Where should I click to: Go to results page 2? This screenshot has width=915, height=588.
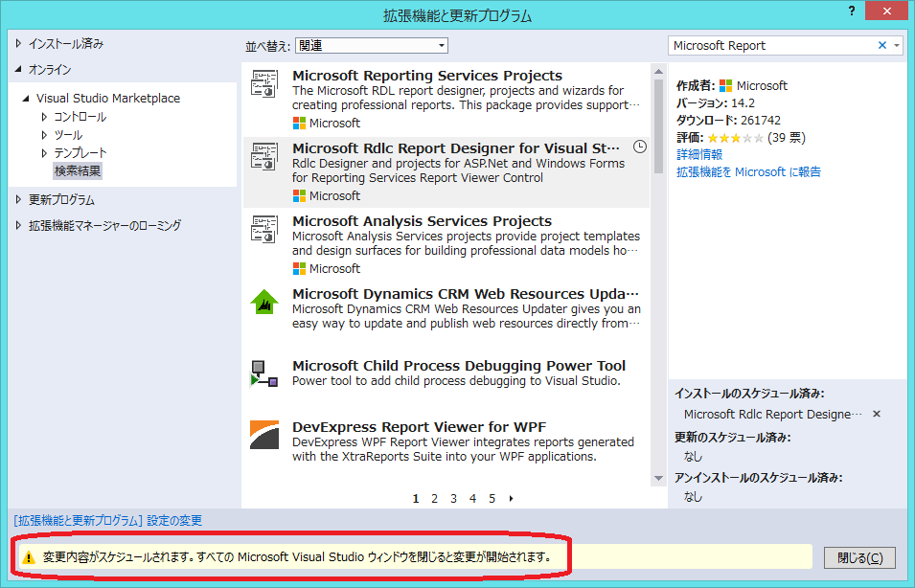[434, 499]
